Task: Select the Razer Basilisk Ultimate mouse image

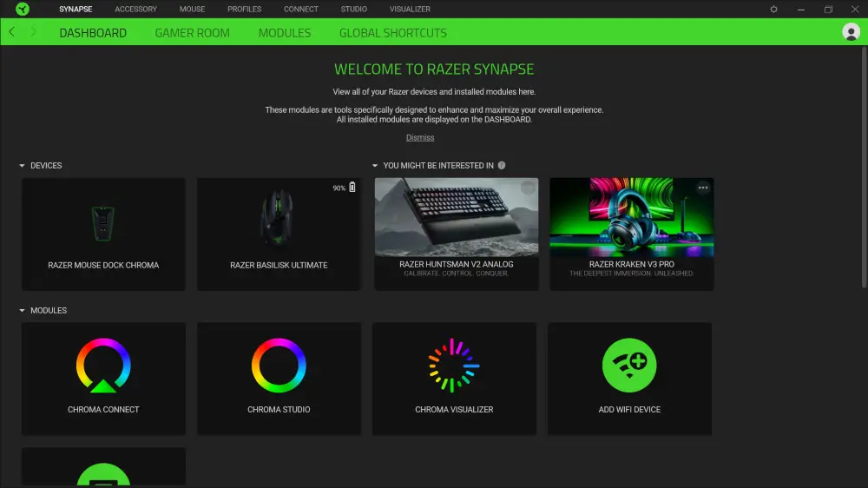Action: pyautogui.click(x=278, y=218)
